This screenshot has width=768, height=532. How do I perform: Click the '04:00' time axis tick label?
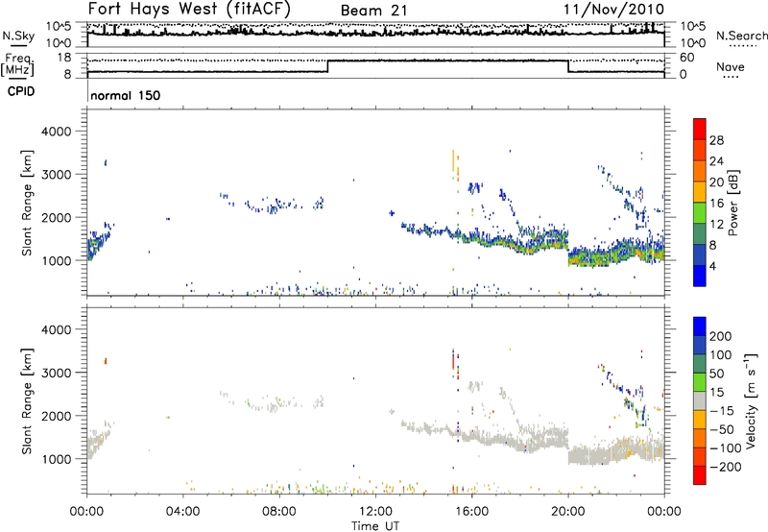tap(182, 512)
